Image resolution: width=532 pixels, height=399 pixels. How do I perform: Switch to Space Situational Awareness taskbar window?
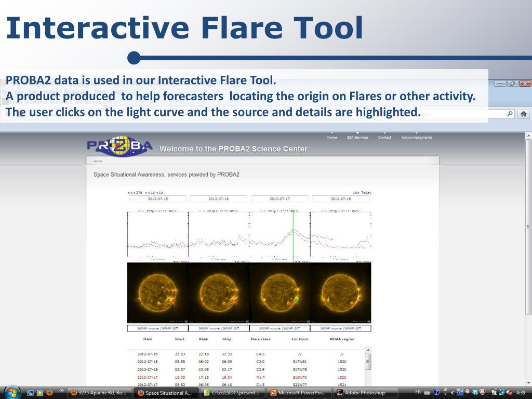click(x=166, y=393)
